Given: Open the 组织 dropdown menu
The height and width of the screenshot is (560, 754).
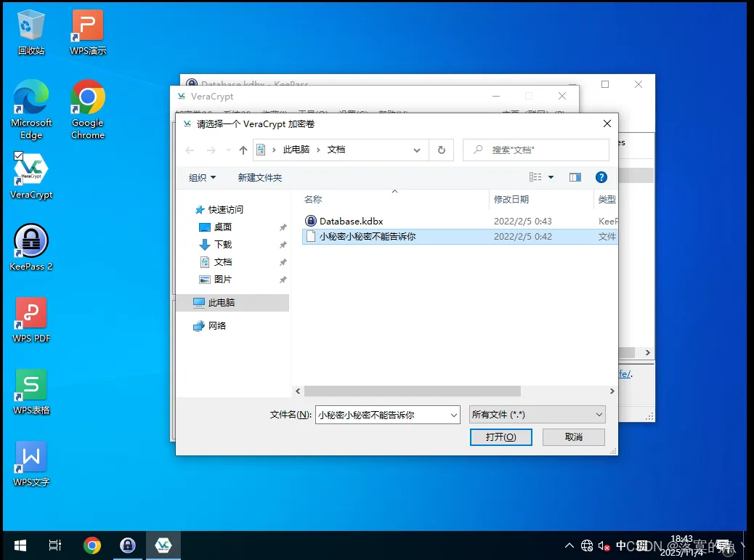Looking at the screenshot, I should (201, 176).
